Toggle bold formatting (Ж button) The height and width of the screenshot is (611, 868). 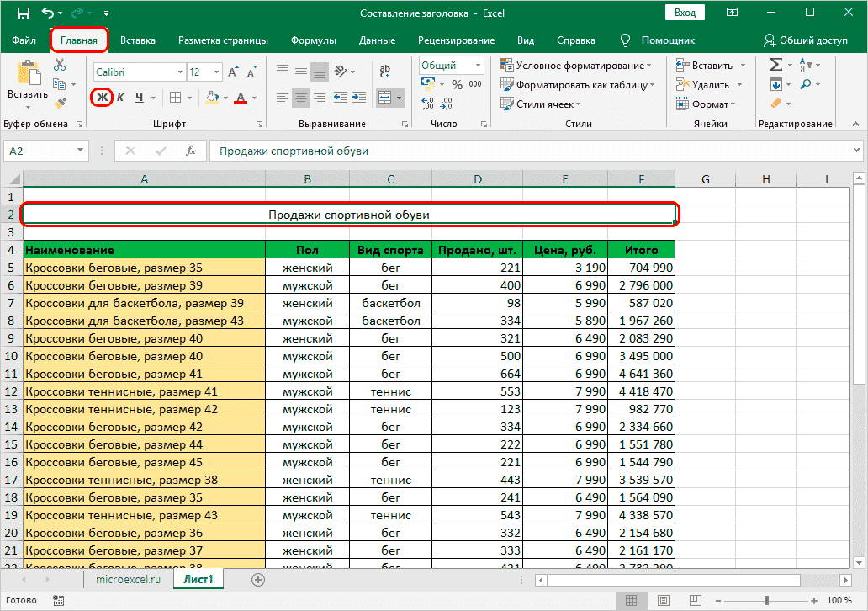point(102,98)
